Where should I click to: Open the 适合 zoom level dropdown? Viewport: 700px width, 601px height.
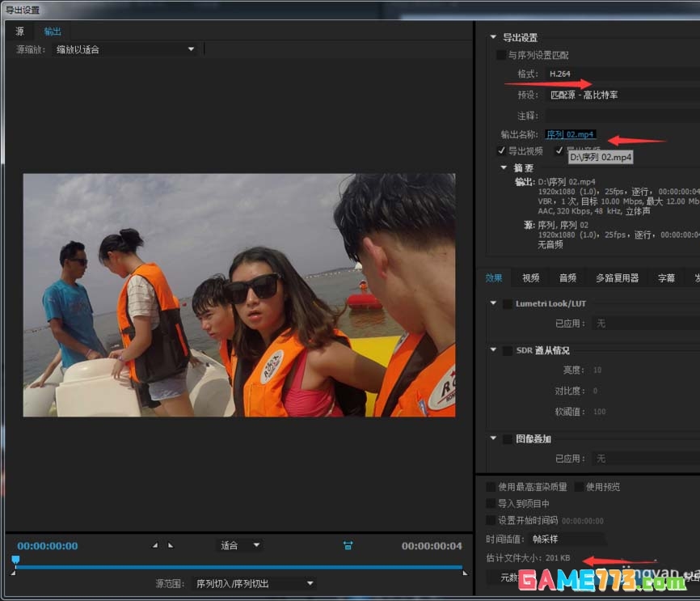point(240,545)
